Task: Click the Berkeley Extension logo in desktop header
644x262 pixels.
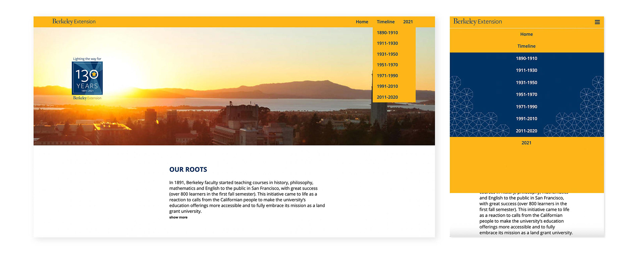Action: pos(74,21)
